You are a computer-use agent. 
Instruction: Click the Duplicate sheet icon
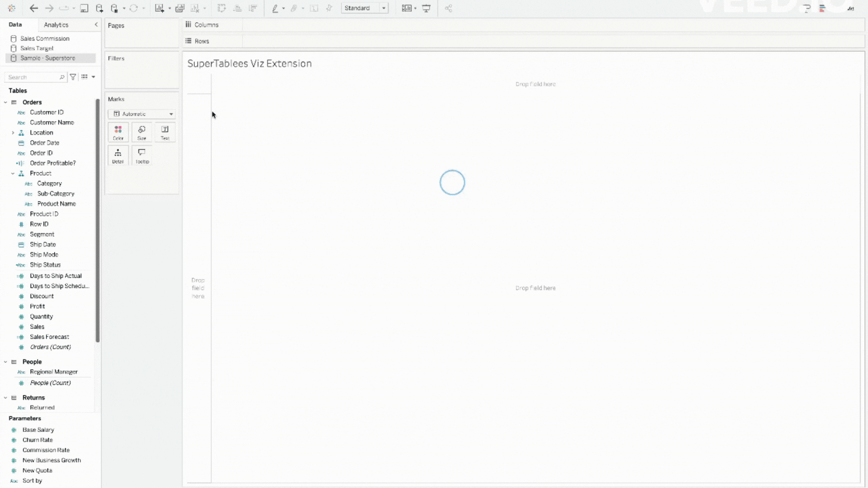(180, 8)
